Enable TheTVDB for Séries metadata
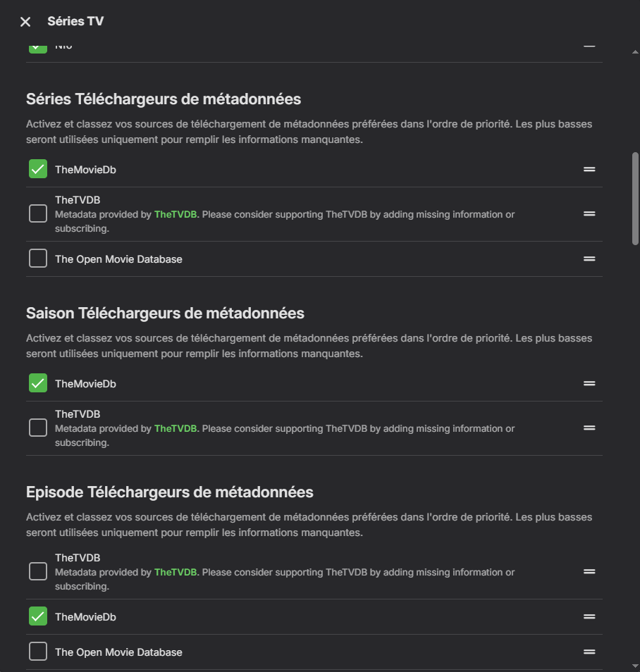Screen dimensions: 640x672 tap(38, 213)
